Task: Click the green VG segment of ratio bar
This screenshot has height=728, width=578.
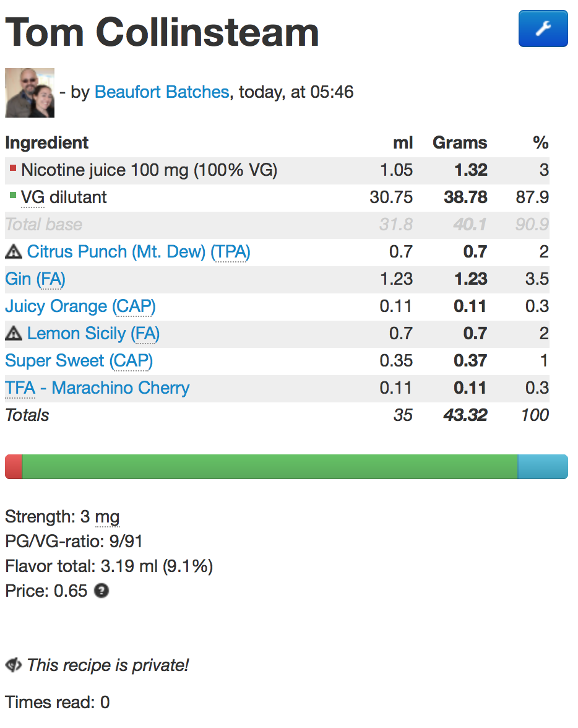Action: pos(270,467)
